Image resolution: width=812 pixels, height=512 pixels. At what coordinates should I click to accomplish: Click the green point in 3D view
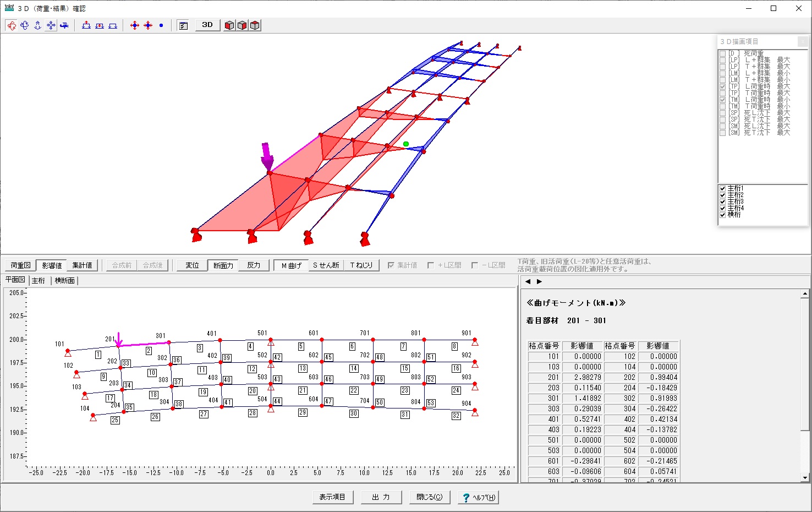(406, 144)
